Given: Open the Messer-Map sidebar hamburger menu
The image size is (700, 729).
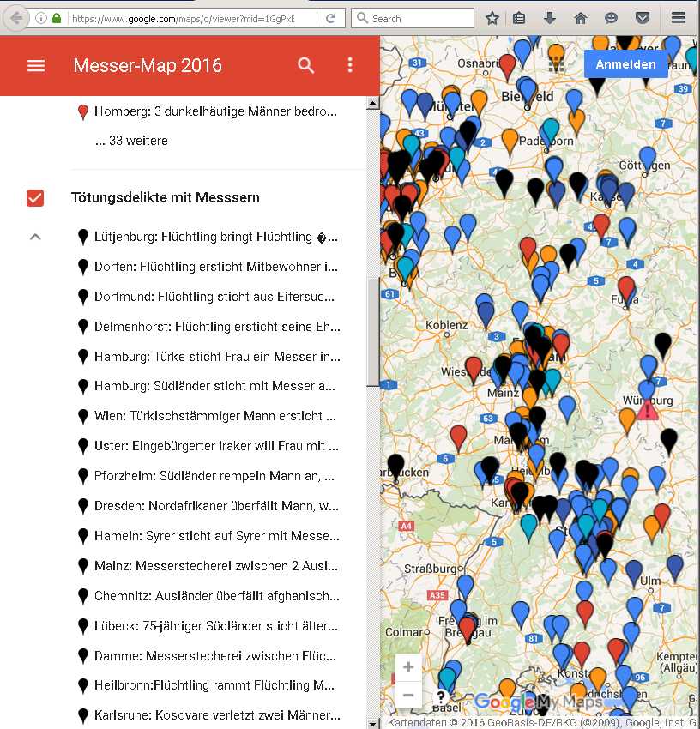Looking at the screenshot, I should [36, 65].
